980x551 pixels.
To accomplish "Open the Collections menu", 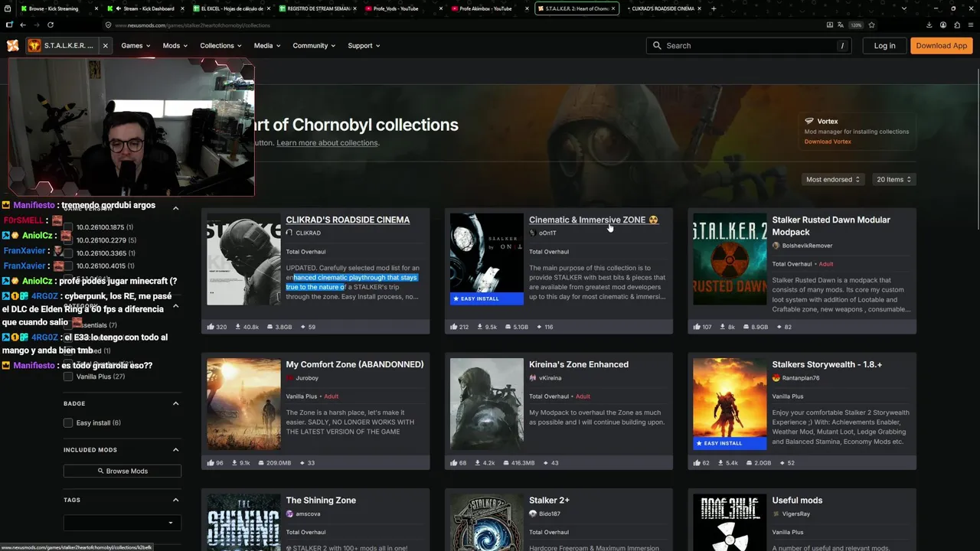I will click(220, 46).
